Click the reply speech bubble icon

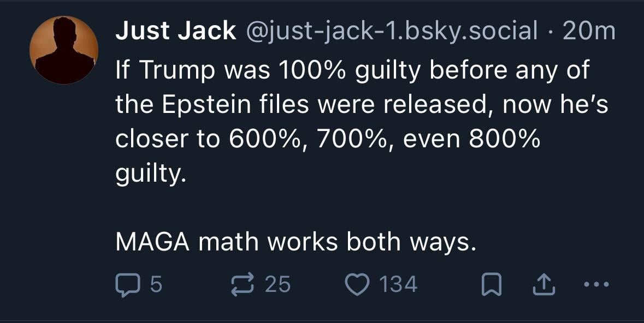[x=127, y=284]
